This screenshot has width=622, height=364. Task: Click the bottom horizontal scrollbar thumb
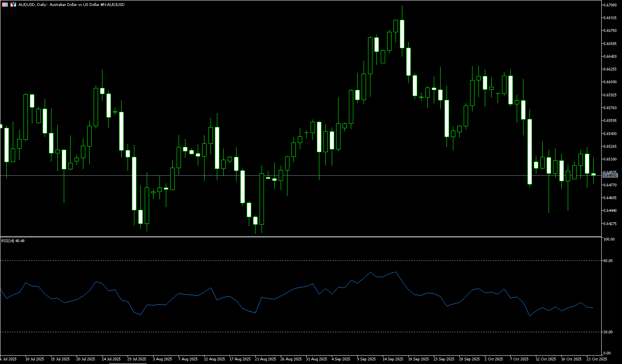pos(128,363)
